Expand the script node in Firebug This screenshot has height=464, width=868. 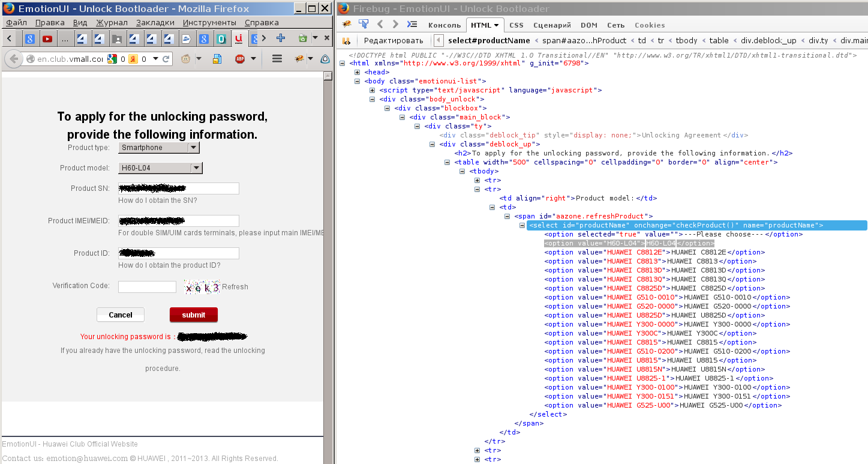(x=372, y=90)
